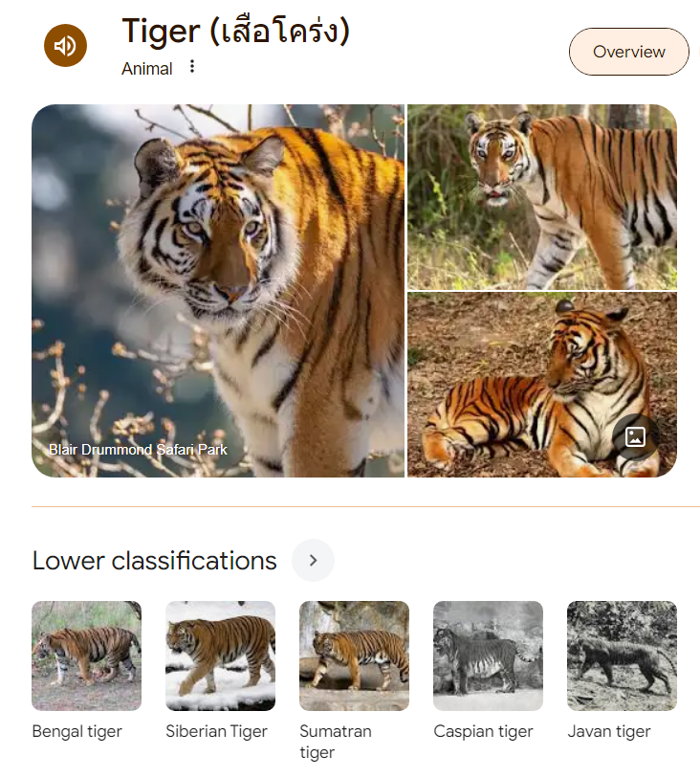The height and width of the screenshot is (778, 700).
Task: Open the Siberian Tiger text link
Action: 217,731
